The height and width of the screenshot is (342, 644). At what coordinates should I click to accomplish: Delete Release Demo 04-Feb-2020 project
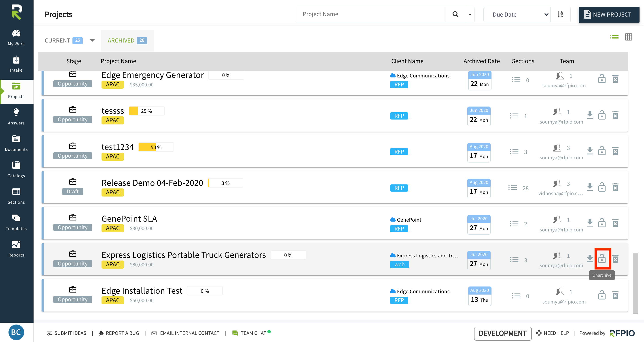[616, 187]
